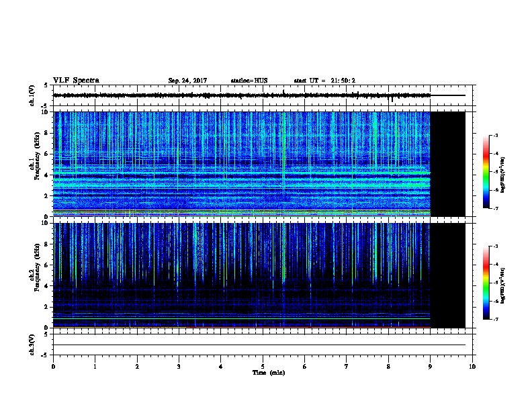Click the ch.2 "Frequency (kHz)" axis label

[x=37, y=267]
